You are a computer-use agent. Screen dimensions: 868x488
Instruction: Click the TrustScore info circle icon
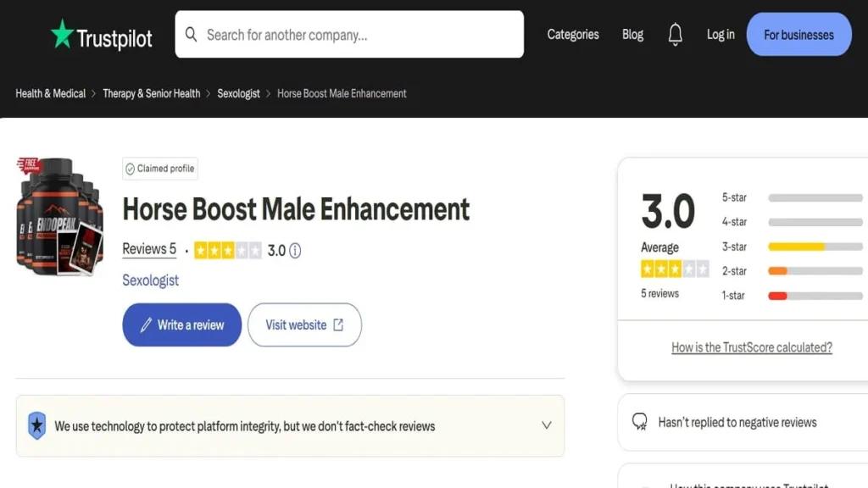[295, 251]
